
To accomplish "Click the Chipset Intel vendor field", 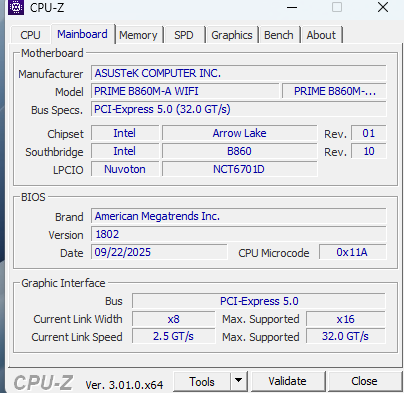I will pyautogui.click(x=125, y=133).
